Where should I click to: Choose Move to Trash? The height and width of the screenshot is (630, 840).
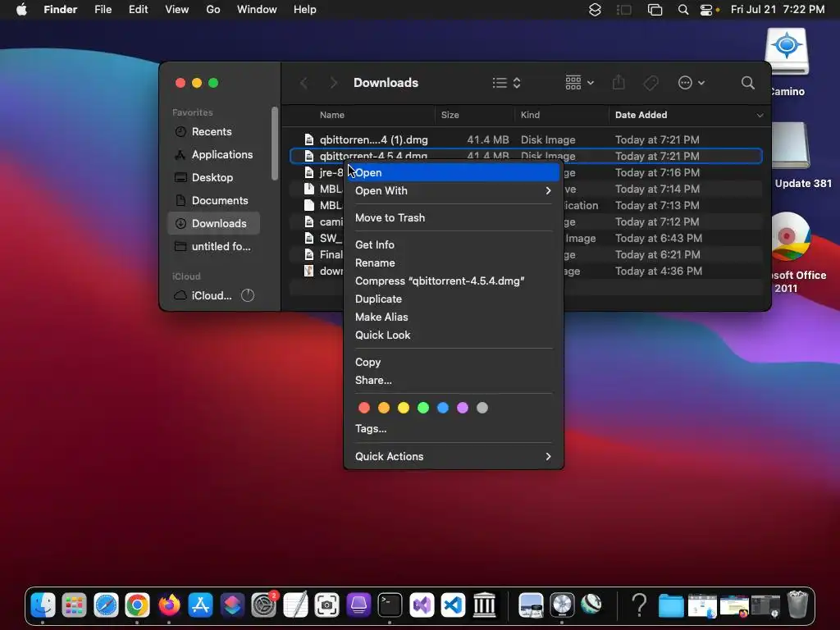pyautogui.click(x=453, y=217)
